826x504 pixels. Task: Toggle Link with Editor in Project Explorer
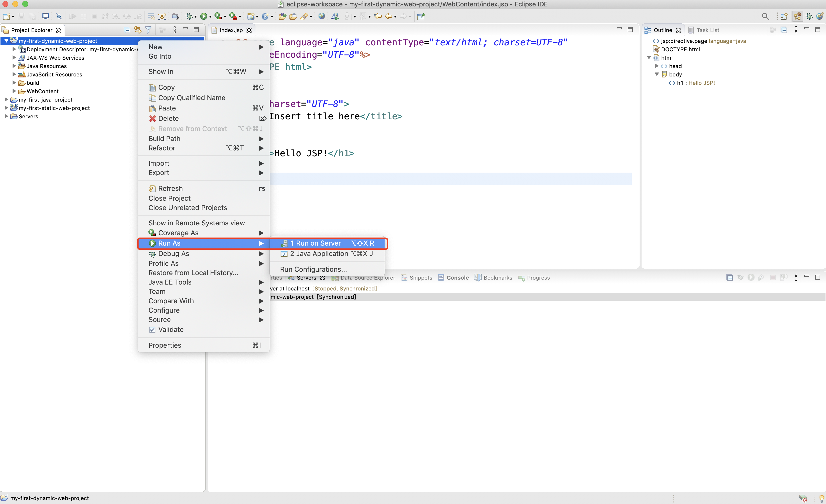pyautogui.click(x=137, y=30)
